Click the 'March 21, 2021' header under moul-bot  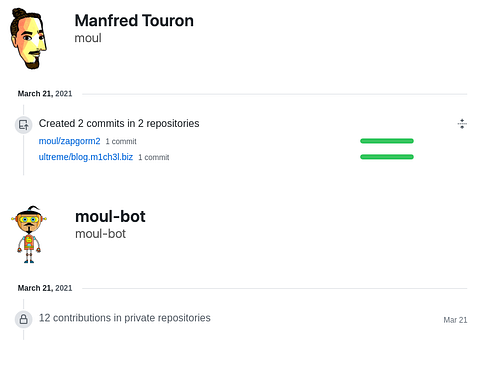point(45,288)
